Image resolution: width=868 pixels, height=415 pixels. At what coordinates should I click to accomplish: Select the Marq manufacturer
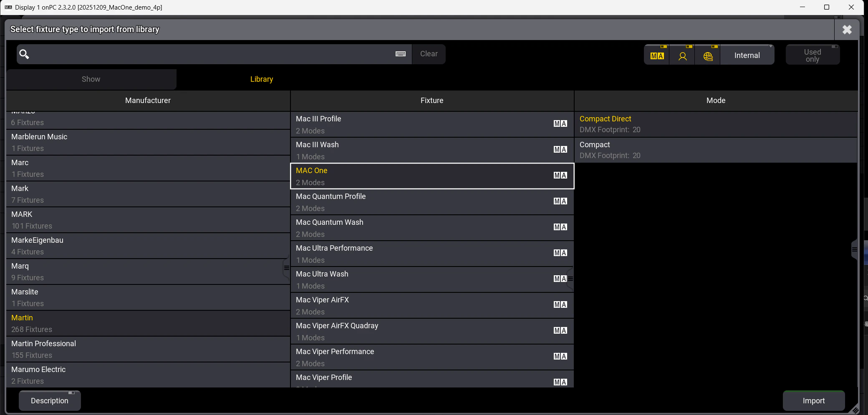tap(148, 272)
